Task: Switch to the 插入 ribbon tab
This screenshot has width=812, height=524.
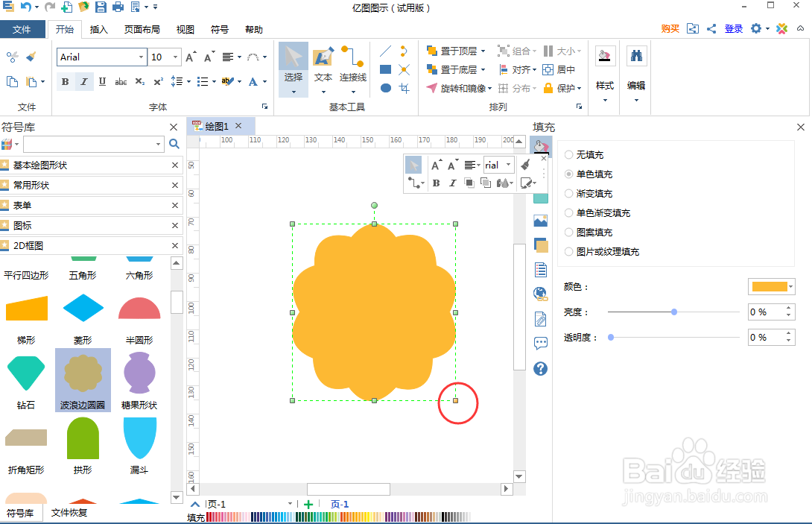Action: tap(100, 29)
